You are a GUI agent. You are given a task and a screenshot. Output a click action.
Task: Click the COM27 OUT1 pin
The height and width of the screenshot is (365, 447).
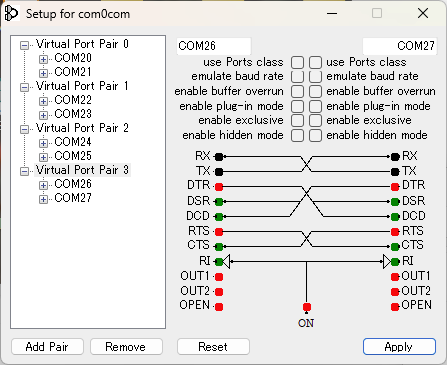395,277
